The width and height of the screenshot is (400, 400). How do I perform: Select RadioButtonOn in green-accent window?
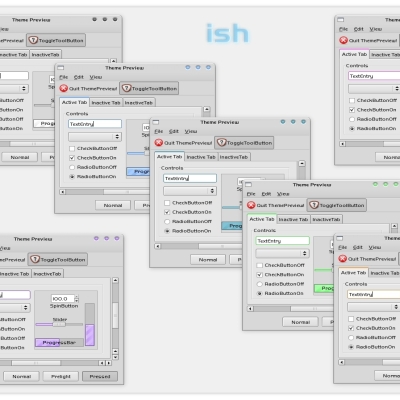click(259, 293)
